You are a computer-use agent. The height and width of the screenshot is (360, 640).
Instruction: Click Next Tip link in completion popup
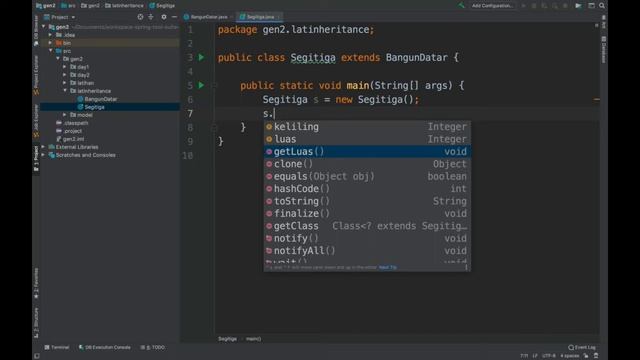point(388,267)
